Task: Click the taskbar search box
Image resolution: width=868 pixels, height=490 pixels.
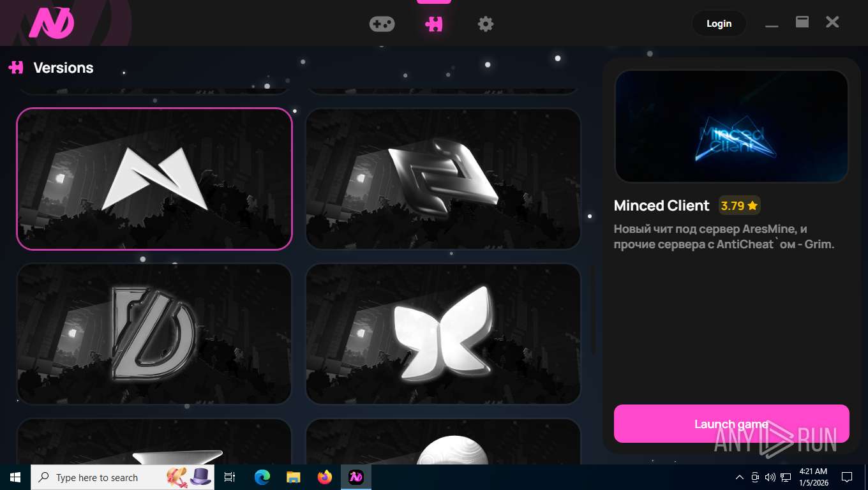Action: [x=123, y=477]
